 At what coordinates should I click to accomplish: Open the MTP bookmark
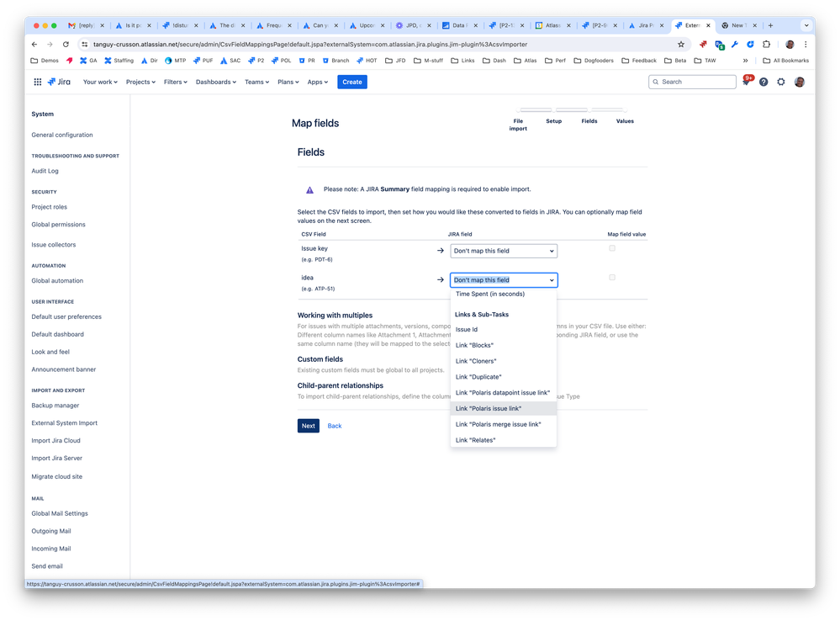click(x=175, y=61)
